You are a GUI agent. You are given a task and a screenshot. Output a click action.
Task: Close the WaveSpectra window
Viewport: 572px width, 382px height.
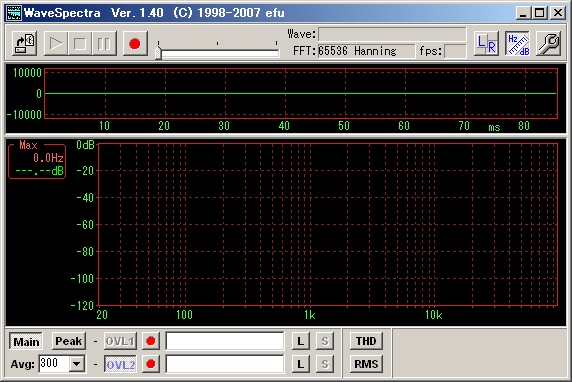(558, 13)
